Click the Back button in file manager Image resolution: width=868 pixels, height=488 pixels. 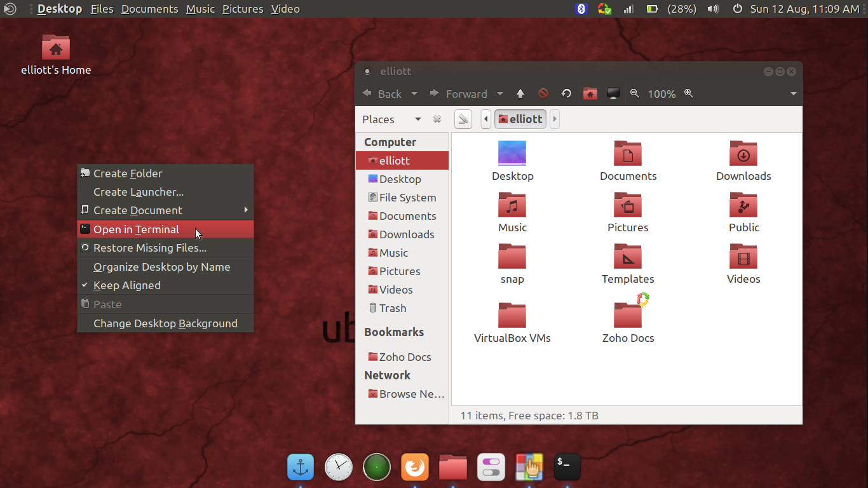point(382,93)
